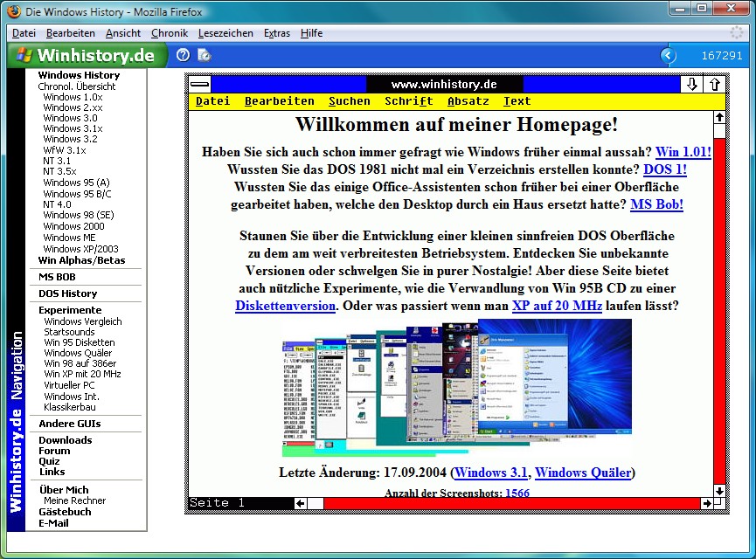Open 'Gästebuch' in the sidebar
756x559 pixels.
(65, 512)
